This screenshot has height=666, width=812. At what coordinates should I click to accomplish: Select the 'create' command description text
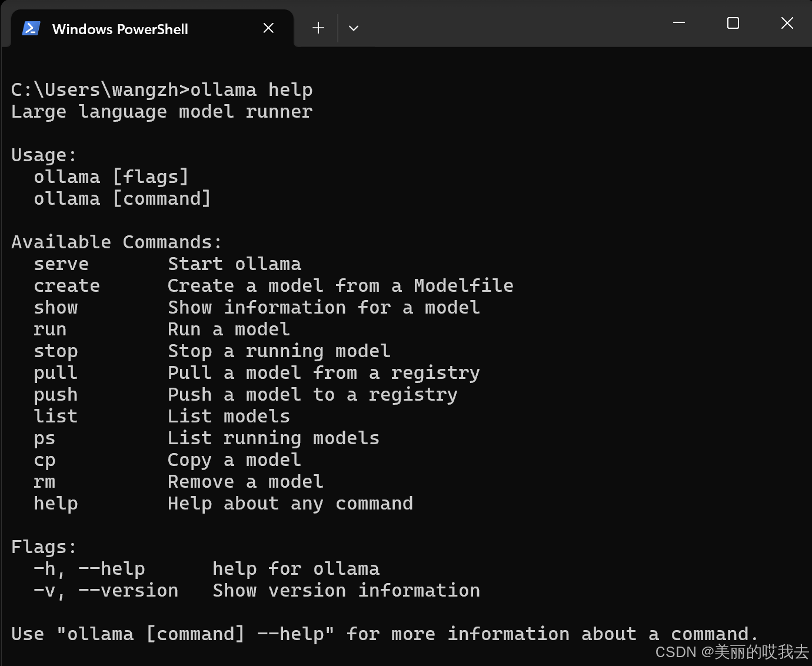coord(340,285)
